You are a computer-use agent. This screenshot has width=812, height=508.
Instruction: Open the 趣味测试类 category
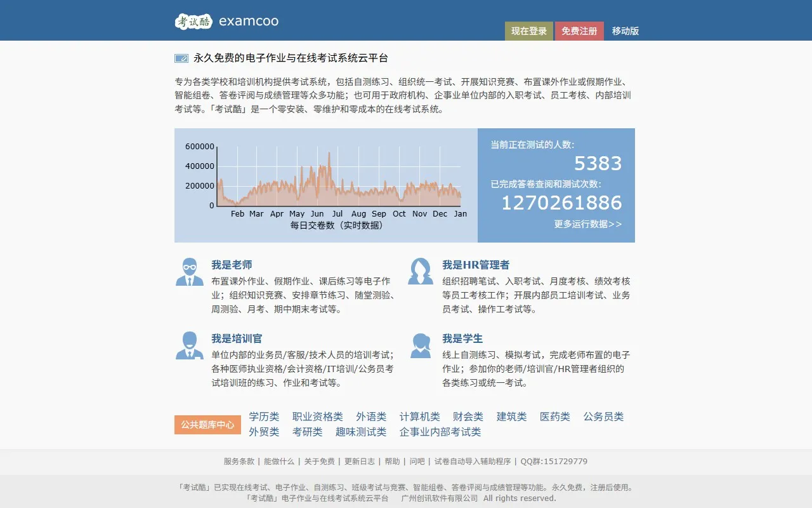(x=360, y=432)
